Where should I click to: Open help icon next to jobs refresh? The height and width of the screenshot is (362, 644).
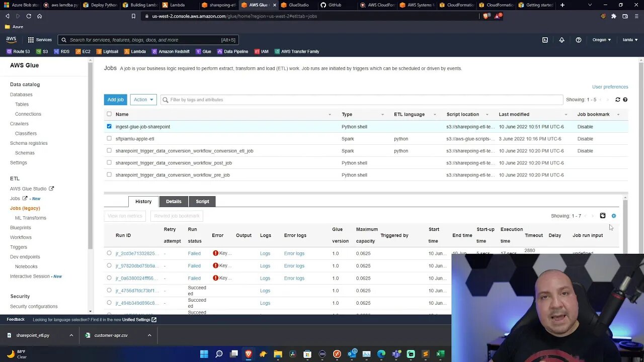point(625,100)
